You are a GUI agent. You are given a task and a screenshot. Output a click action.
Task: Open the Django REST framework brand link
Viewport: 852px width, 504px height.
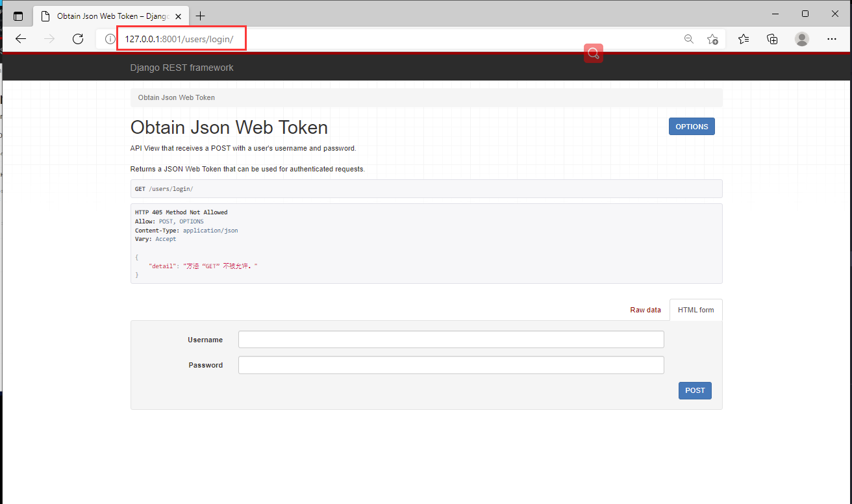[182, 68]
